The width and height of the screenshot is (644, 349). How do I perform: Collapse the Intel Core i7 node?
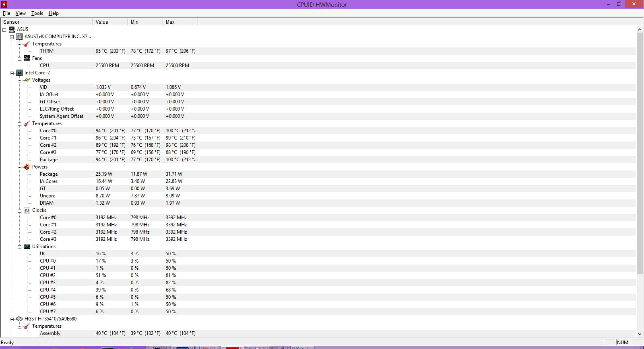(12, 73)
